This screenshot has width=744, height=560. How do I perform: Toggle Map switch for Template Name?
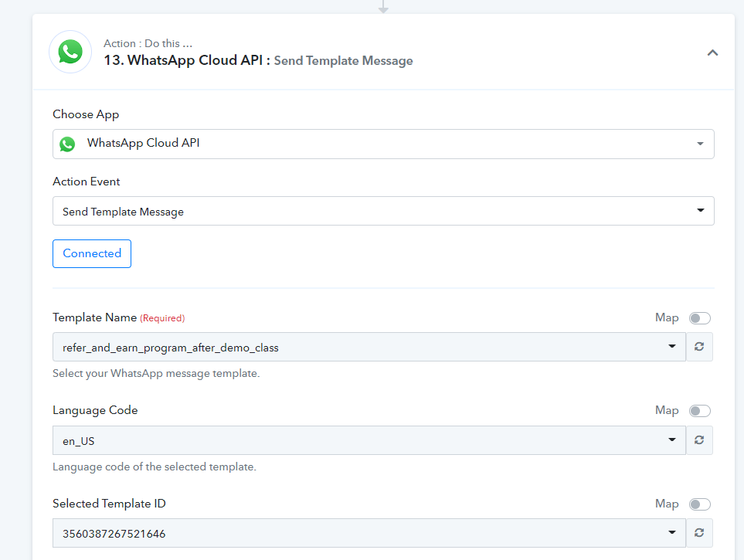point(699,318)
